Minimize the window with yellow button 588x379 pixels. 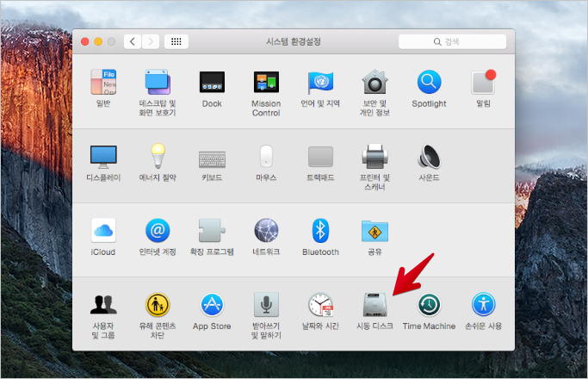point(98,41)
